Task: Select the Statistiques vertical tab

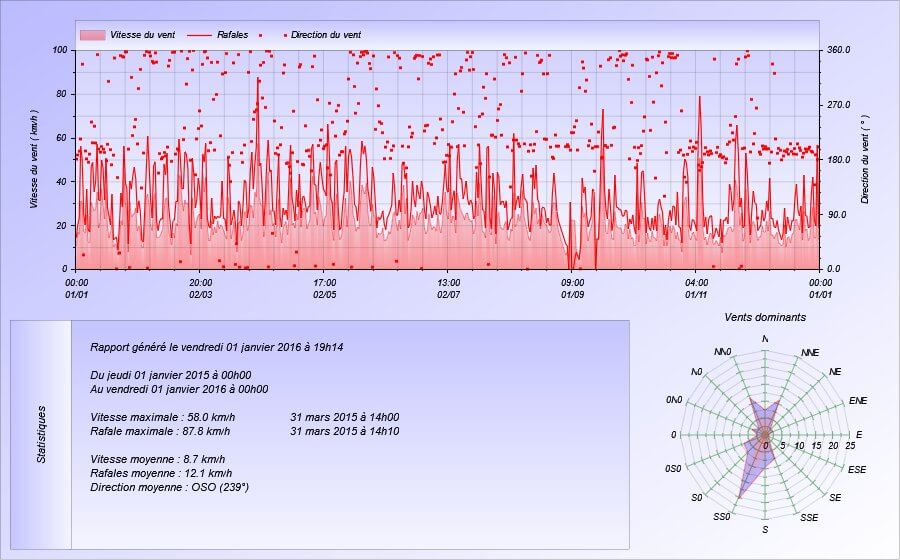Action: coord(41,434)
